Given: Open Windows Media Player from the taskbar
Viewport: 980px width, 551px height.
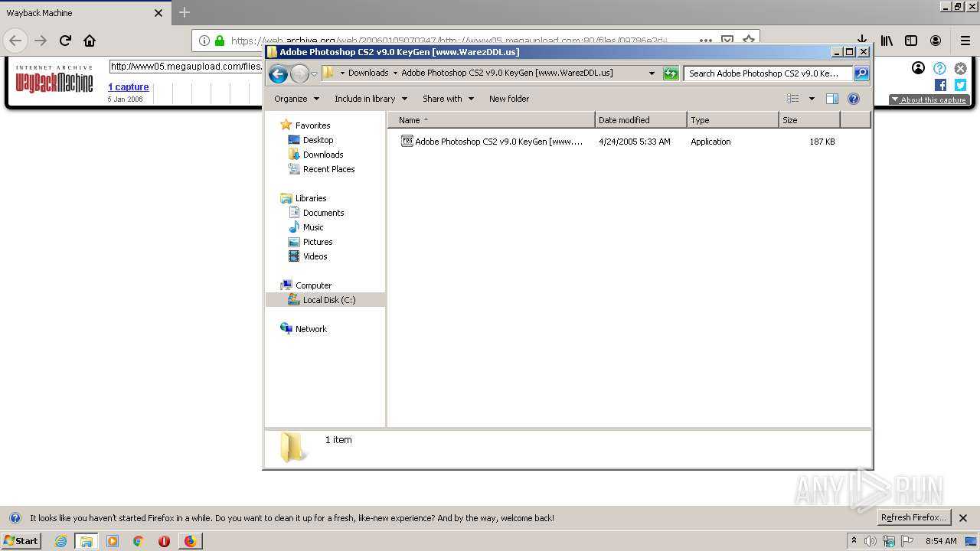Looking at the screenshot, I should click(113, 541).
